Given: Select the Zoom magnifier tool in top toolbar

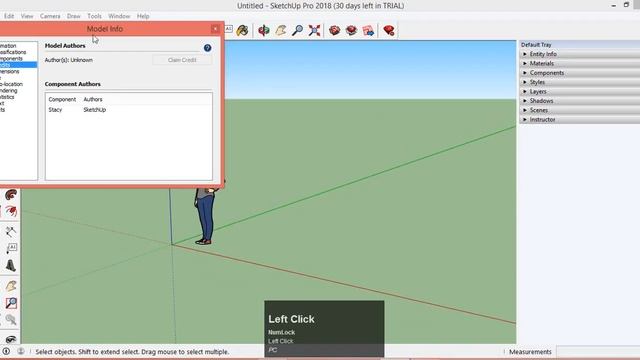Looking at the screenshot, I should coord(298,31).
